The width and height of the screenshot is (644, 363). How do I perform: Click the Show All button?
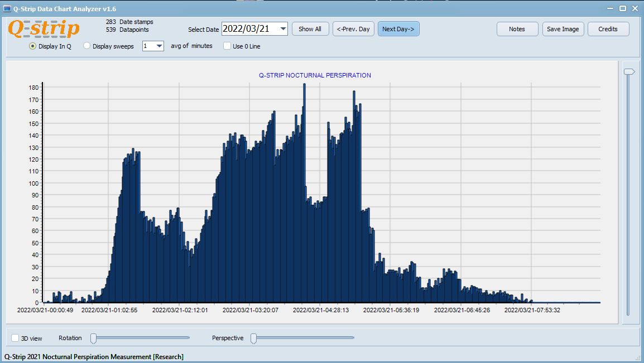[x=310, y=28]
